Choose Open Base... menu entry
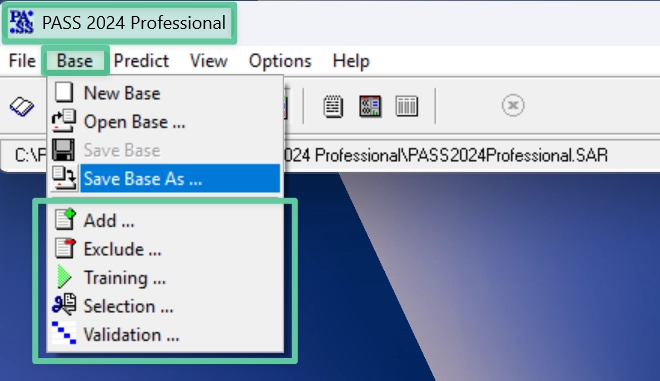Screen dimensions: 660x381 (x=165, y=122)
